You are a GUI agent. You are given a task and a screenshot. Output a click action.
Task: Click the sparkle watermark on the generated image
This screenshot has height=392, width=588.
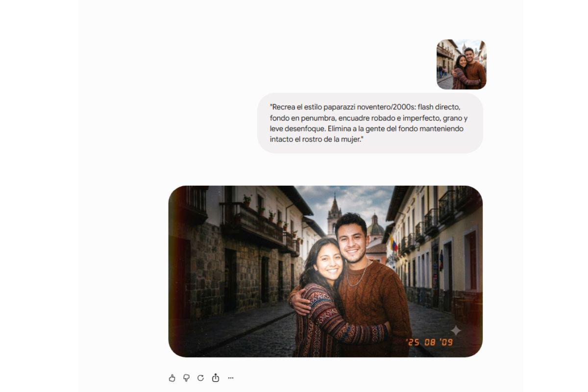pos(456,331)
